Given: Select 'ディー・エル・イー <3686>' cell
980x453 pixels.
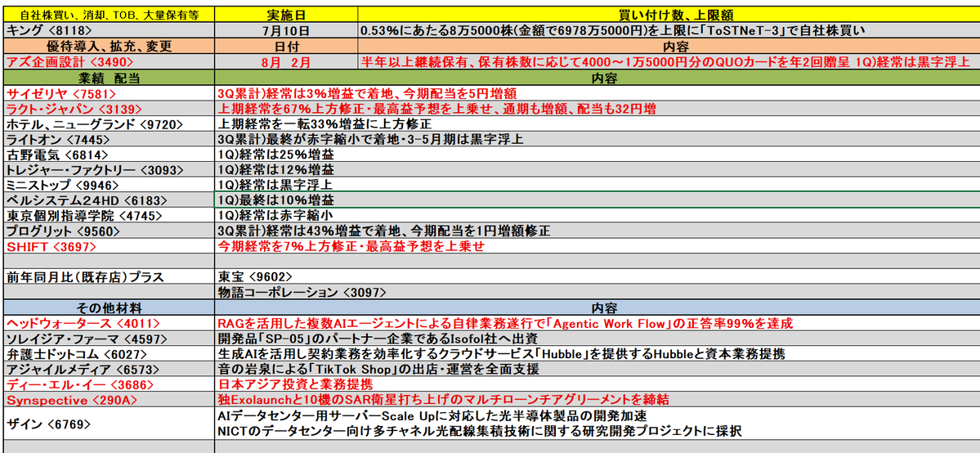Looking at the screenshot, I should click(110, 384).
